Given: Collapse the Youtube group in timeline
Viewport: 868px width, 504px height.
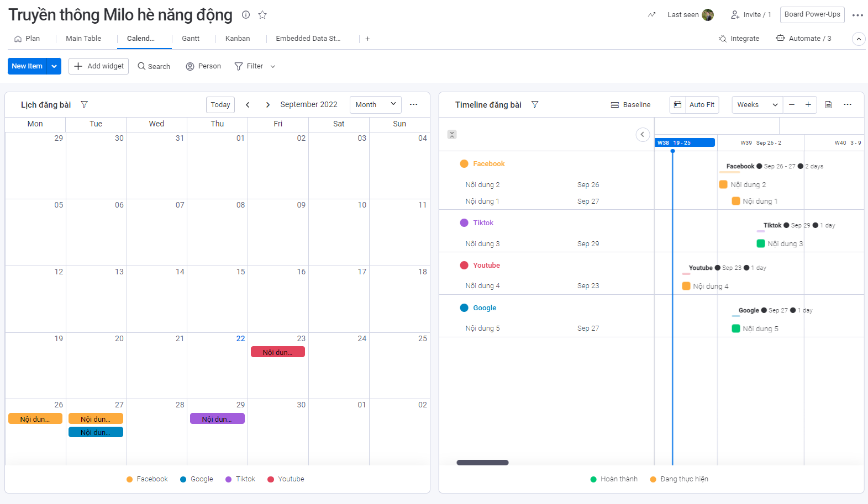Looking at the screenshot, I should [x=464, y=266].
